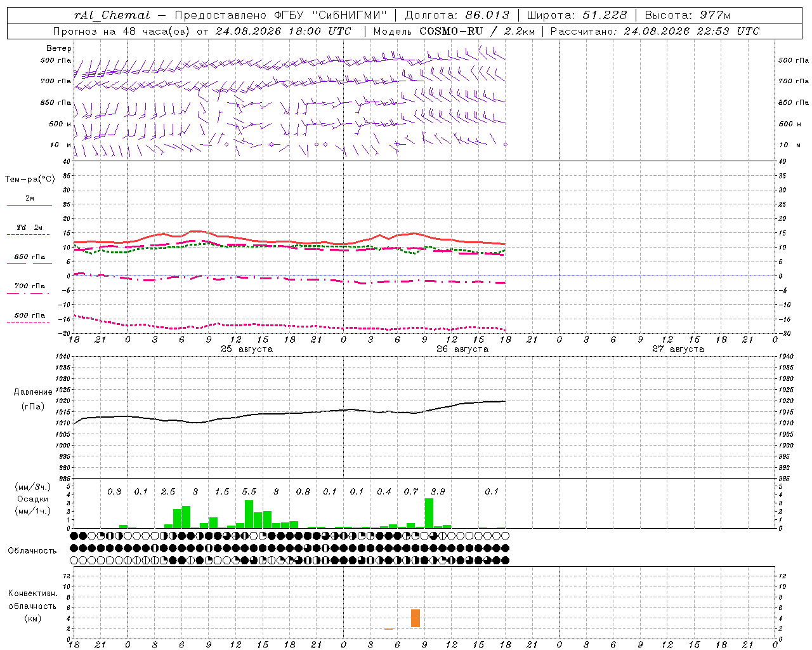This screenshot has width=812, height=650.
Task: Click the Облачность cloud cover label
Action: [32, 550]
